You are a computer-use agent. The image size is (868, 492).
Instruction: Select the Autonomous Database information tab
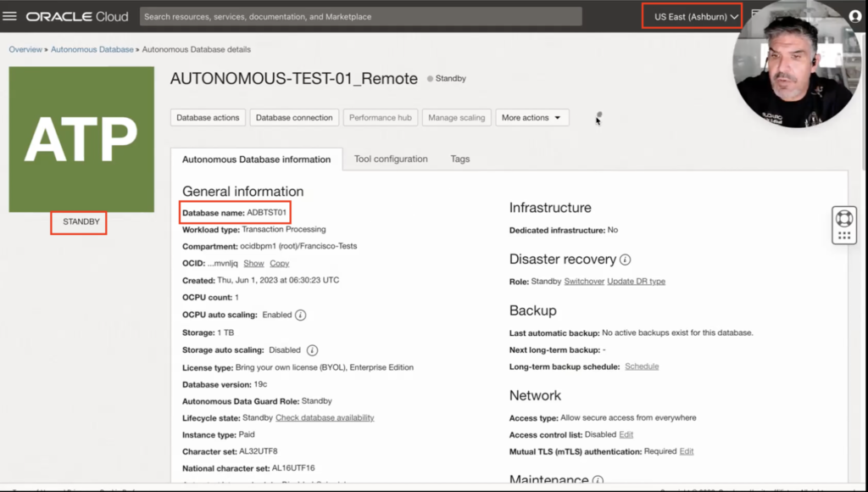point(256,159)
